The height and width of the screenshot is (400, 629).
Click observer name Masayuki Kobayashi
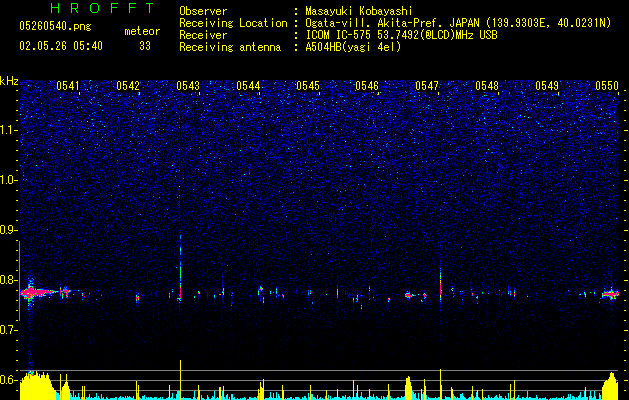click(x=359, y=11)
